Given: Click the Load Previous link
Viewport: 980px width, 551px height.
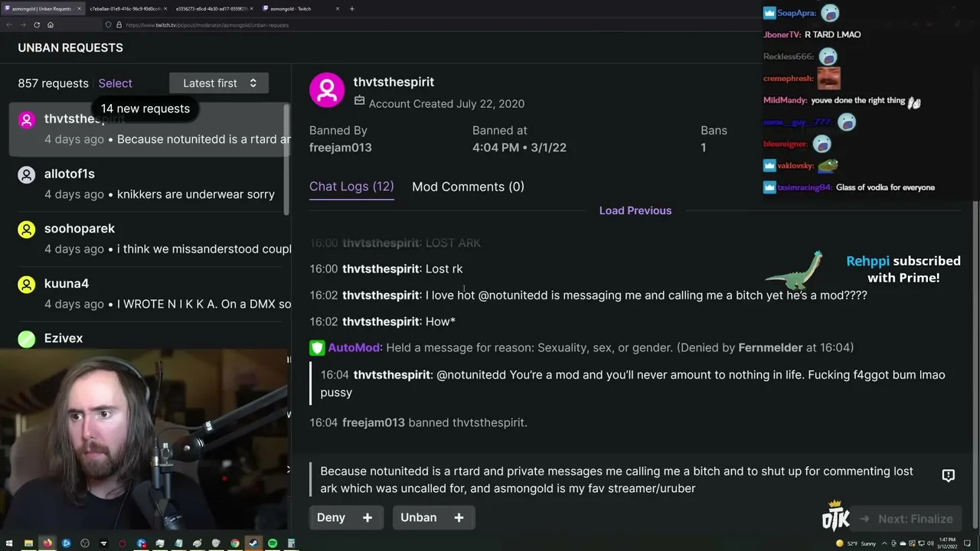Looking at the screenshot, I should tap(635, 210).
